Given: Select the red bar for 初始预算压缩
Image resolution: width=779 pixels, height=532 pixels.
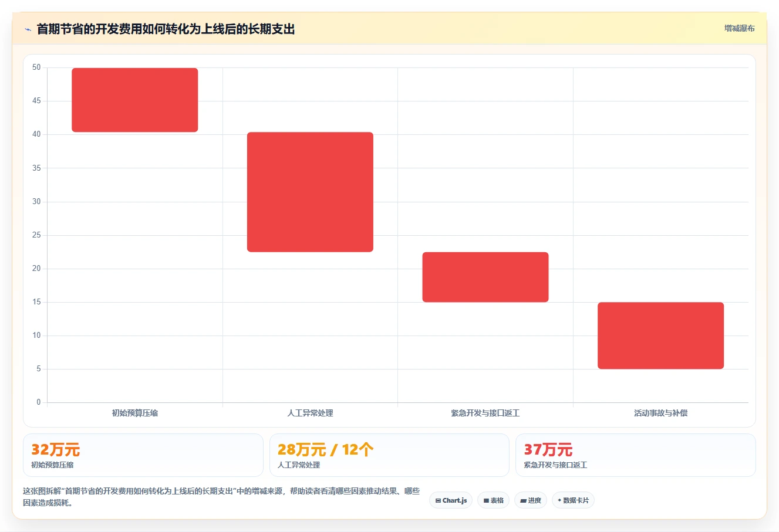Looking at the screenshot, I should coord(135,100).
